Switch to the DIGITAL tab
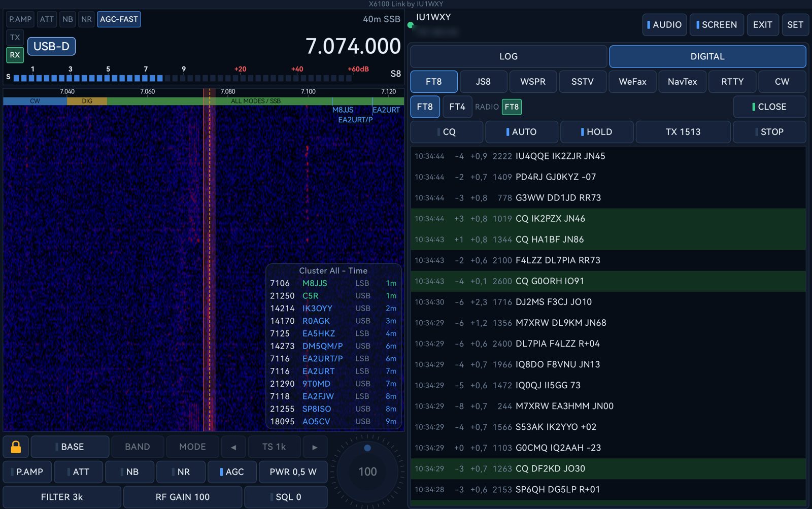The width and height of the screenshot is (812, 509). (x=707, y=56)
